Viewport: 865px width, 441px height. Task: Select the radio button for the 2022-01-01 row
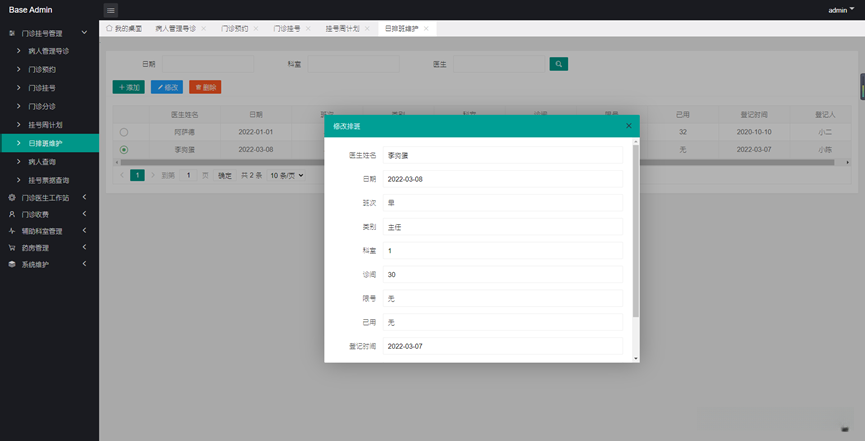124,132
